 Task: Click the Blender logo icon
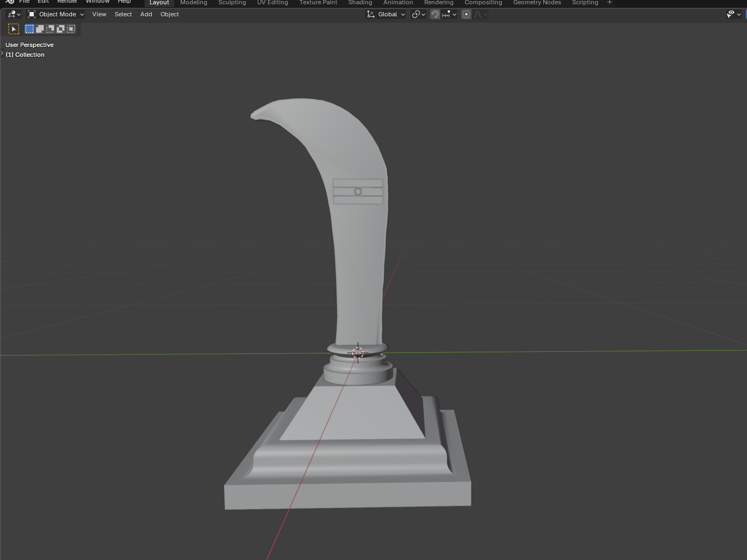point(10,2)
